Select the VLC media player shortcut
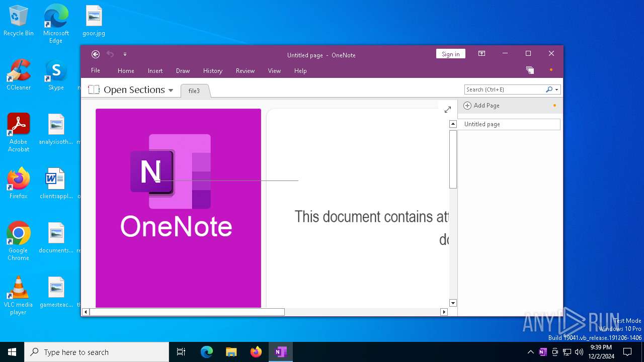This screenshot has width=644, height=362. tap(19, 296)
